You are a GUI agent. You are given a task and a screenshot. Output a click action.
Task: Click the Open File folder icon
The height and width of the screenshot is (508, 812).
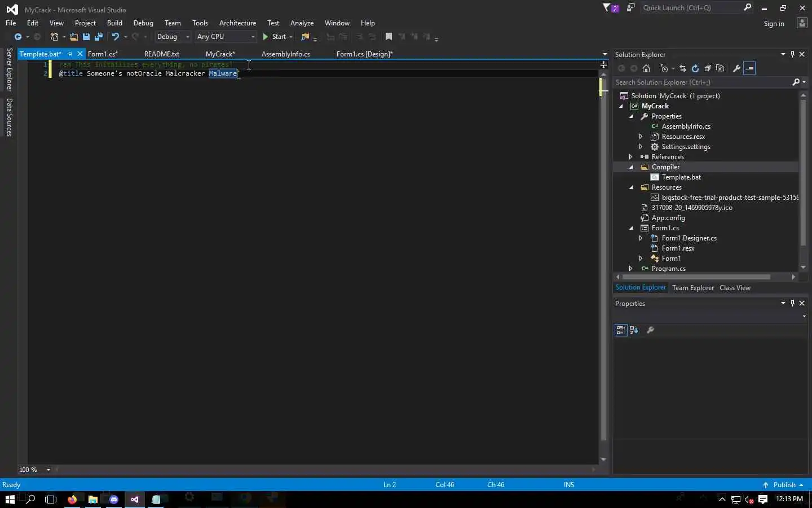coord(73,37)
